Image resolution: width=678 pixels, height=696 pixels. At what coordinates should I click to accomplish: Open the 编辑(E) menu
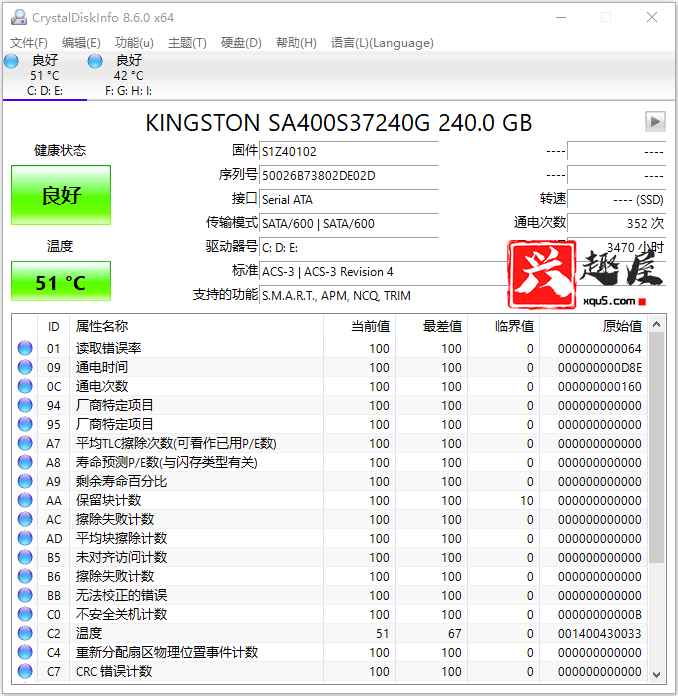point(81,43)
